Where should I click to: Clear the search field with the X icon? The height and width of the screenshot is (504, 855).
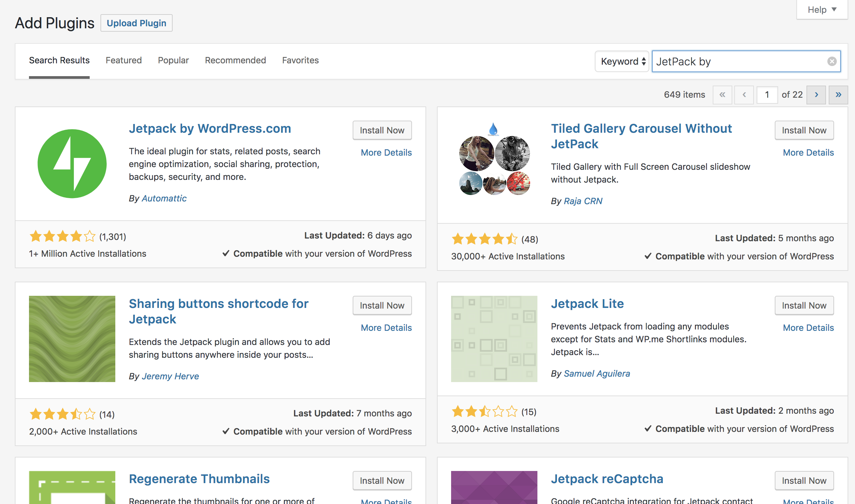click(x=831, y=61)
